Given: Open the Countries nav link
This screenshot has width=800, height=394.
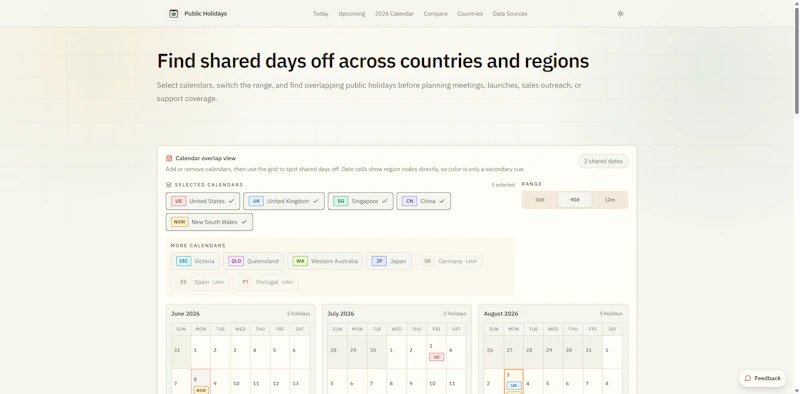Looking at the screenshot, I should coord(470,14).
